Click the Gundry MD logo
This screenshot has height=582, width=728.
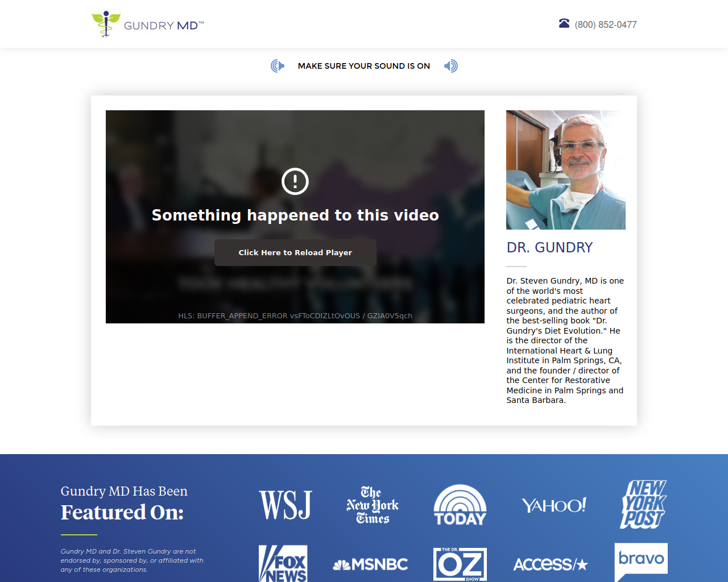[x=148, y=24]
